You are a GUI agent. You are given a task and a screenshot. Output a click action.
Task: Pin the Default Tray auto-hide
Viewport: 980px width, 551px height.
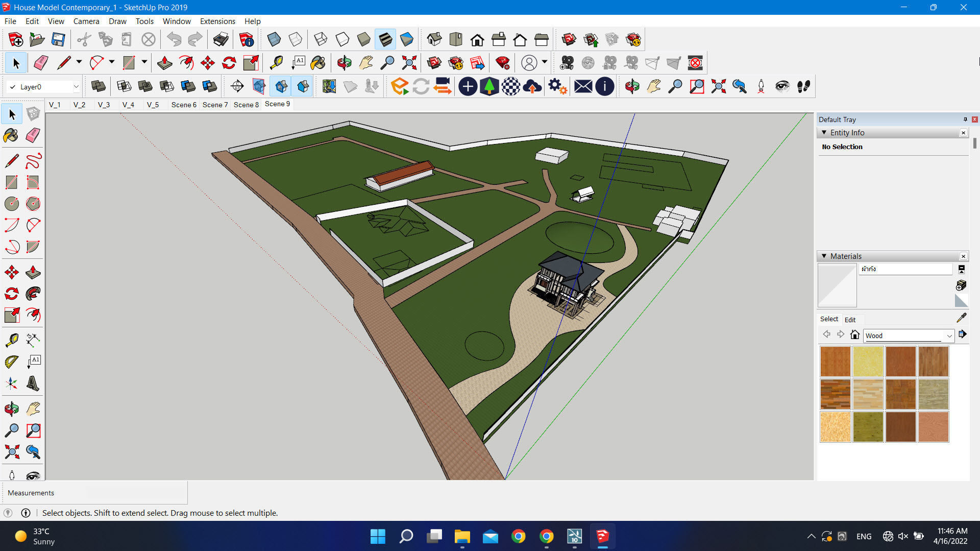point(965,119)
